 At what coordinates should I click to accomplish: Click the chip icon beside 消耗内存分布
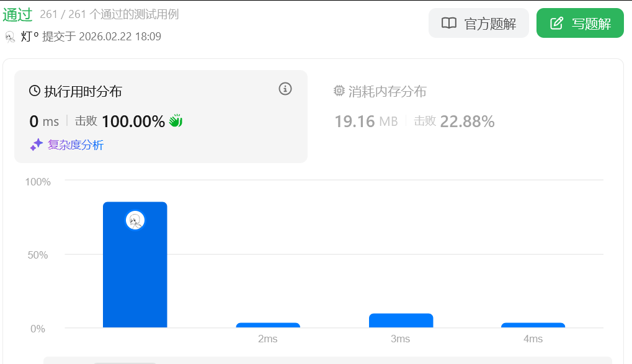[x=339, y=91]
